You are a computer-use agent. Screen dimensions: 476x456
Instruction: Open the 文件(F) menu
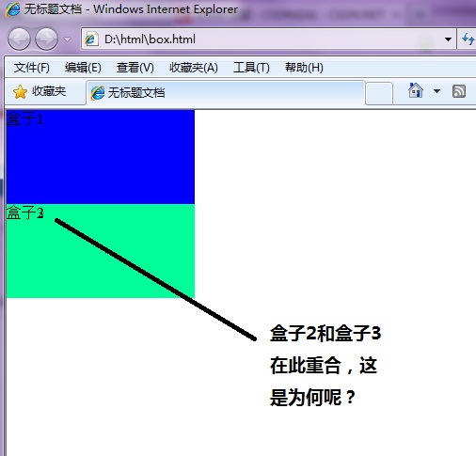tap(31, 68)
